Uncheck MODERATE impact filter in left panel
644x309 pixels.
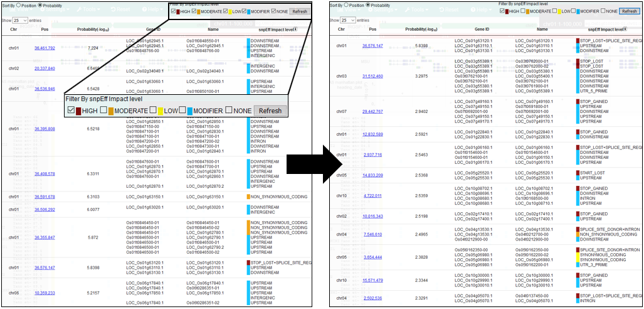[x=194, y=11]
